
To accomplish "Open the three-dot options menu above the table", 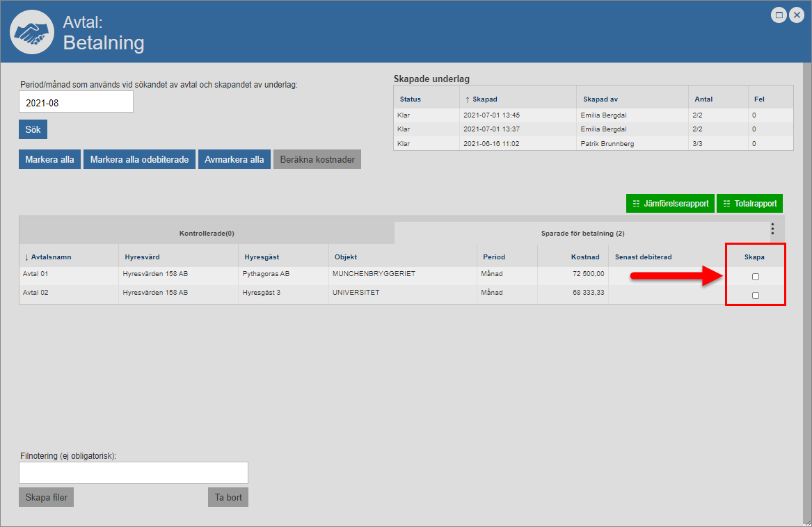I will pyautogui.click(x=772, y=229).
